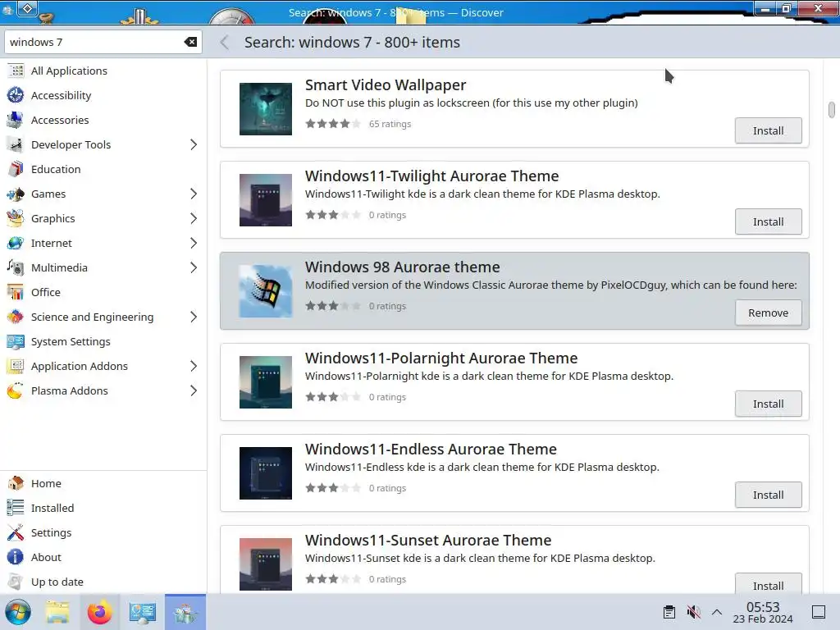Select the Discover taskbar icon
Image resolution: width=840 pixels, height=630 pixels.
click(185, 612)
